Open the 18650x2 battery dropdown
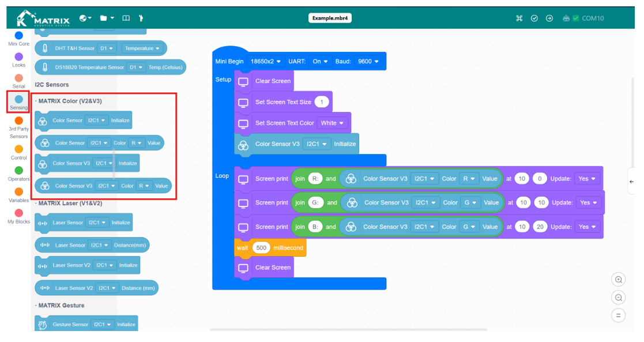This screenshot has width=644, height=342. pyautogui.click(x=266, y=61)
